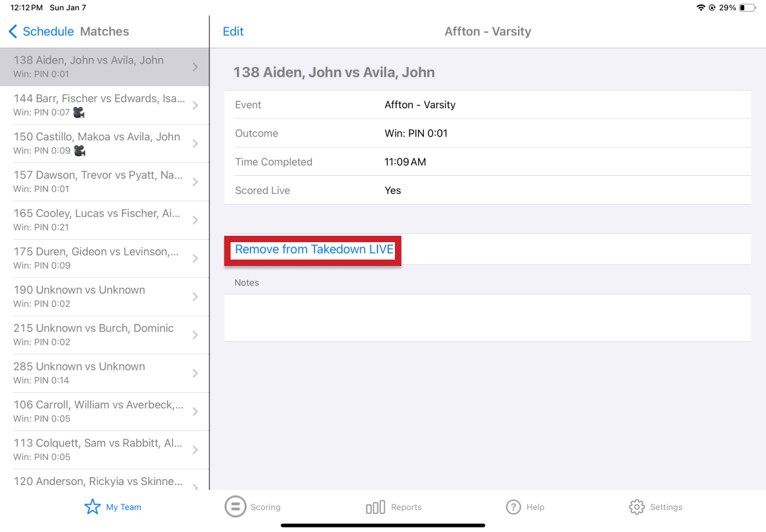766x532 pixels.
Task: Open the Help question mark icon
Action: point(513,507)
